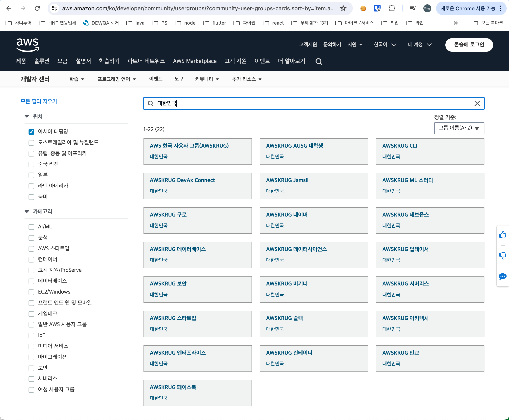
Task: Open Chrome's three-dot menu
Action: coord(500,9)
